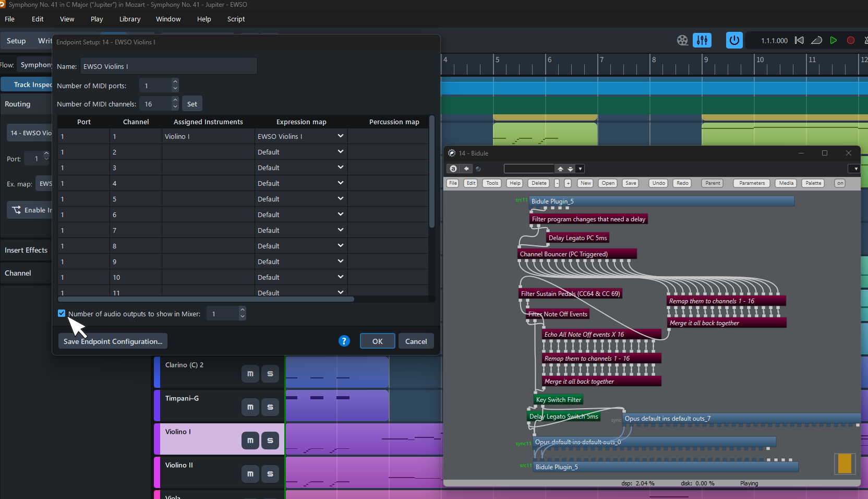Mute the Violino II track
Image resolution: width=868 pixels, height=499 pixels.
(x=250, y=474)
